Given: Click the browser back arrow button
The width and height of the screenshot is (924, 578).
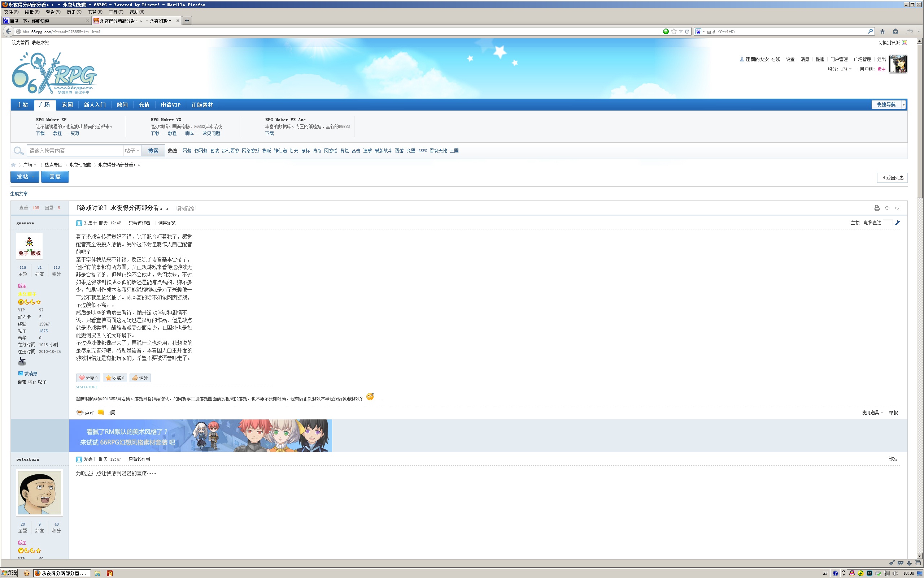Looking at the screenshot, I should tap(8, 31).
